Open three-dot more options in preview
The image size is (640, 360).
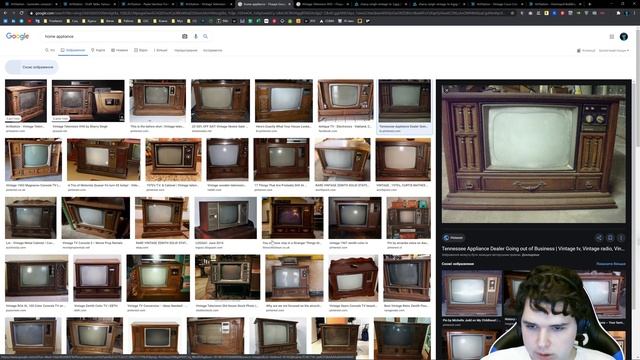(621, 238)
